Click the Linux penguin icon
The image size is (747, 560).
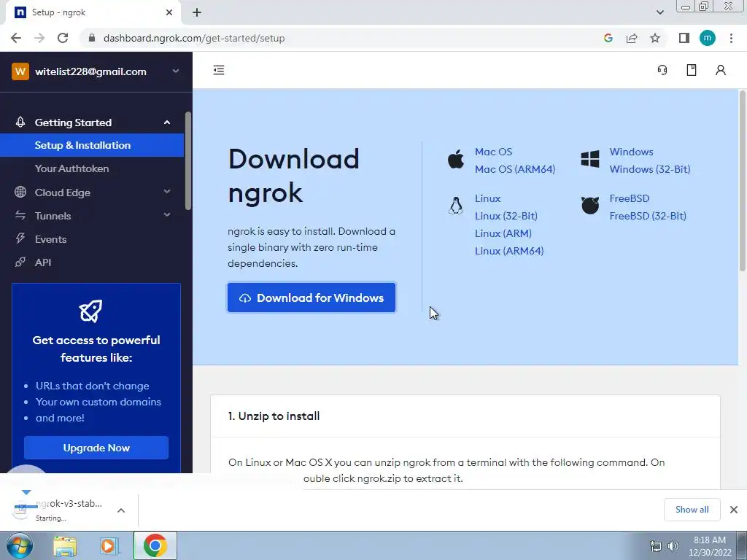(x=456, y=206)
